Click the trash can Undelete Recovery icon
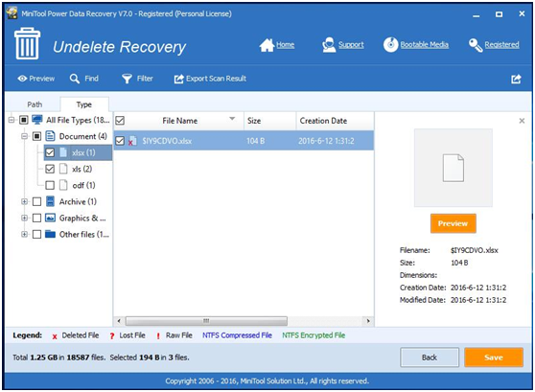The height and width of the screenshot is (392, 535). coord(27,44)
